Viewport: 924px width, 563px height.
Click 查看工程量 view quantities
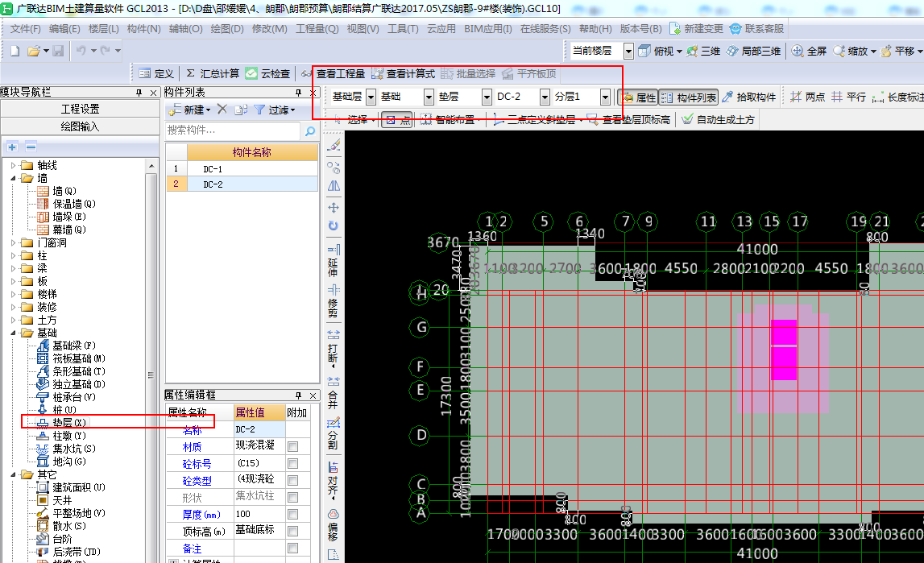coord(334,73)
